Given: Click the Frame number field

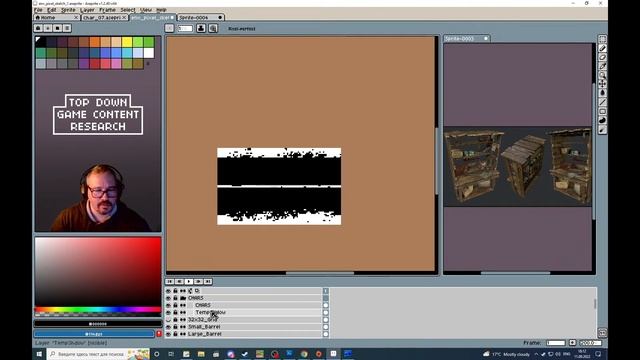Looking at the screenshot, I should 556,343.
